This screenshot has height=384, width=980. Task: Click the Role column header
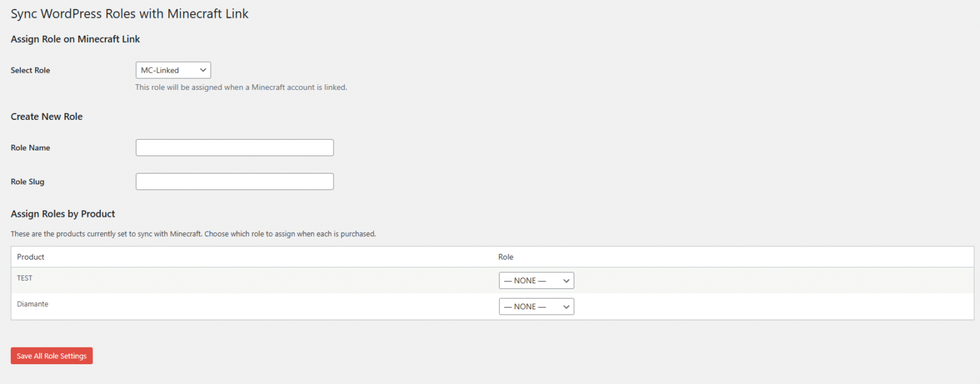[x=506, y=257]
